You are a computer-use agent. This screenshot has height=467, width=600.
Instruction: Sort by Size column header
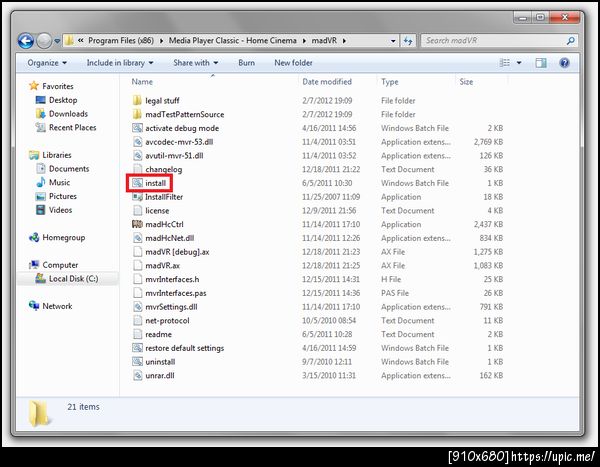[466, 82]
